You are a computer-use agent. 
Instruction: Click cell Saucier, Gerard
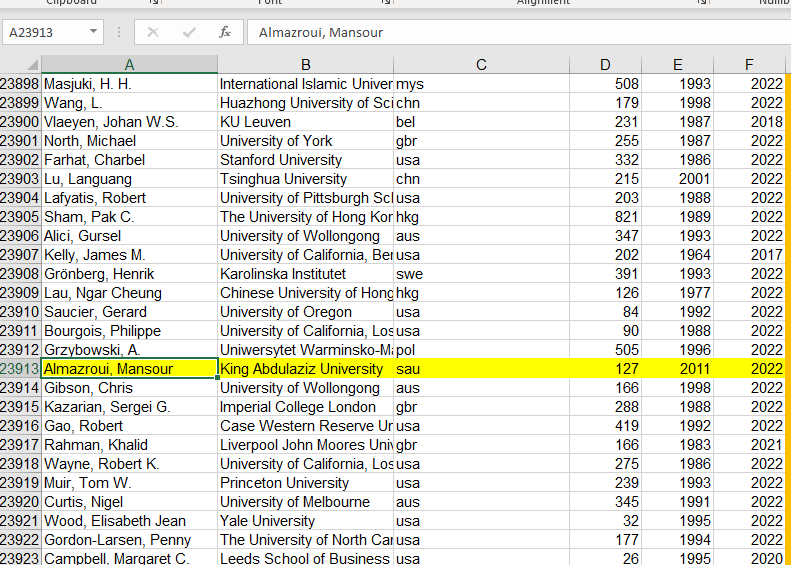(129, 312)
